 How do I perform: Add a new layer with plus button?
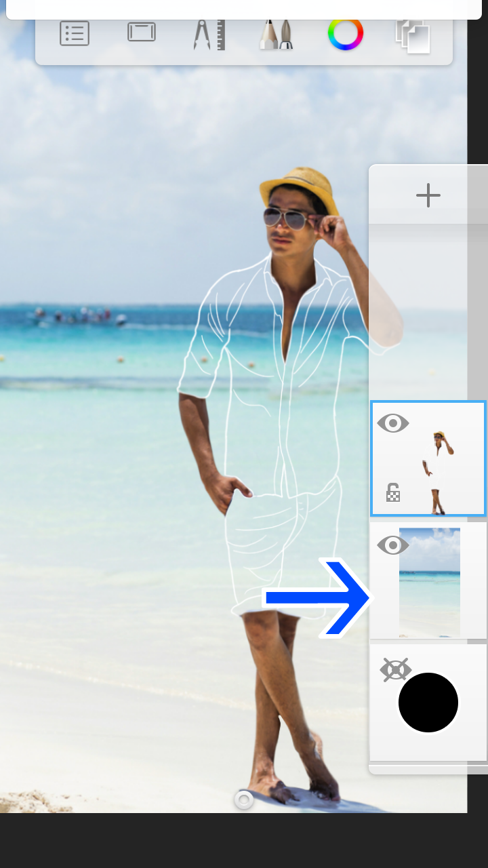[x=428, y=195]
